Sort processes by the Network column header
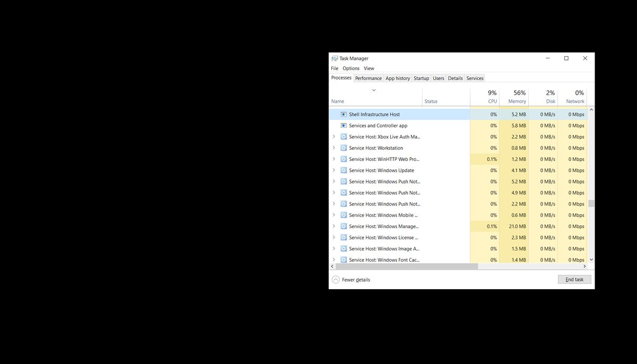The width and height of the screenshot is (637, 364). [x=572, y=97]
